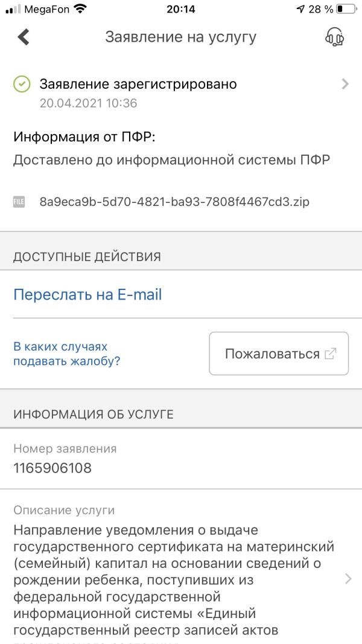
Task: Open the Заявление зарегистрировано status row
Action: pyautogui.click(x=138, y=85)
